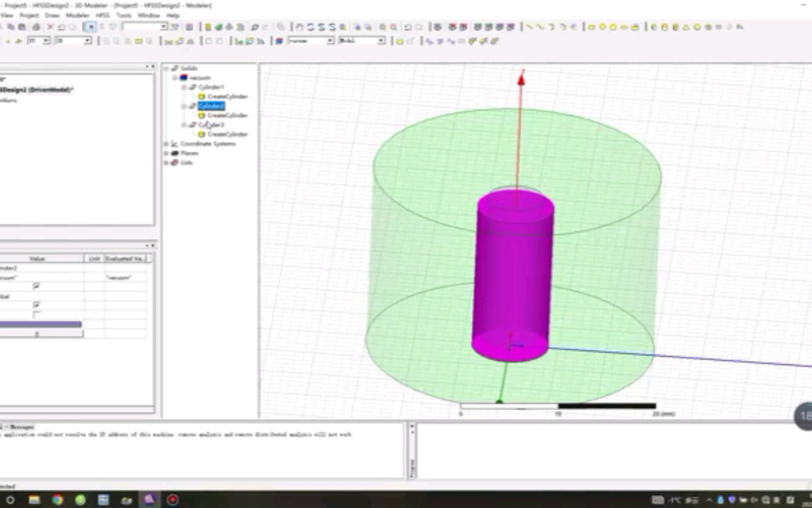This screenshot has width=812, height=508.
Task: Expand the Planes tree node
Action: point(166,153)
